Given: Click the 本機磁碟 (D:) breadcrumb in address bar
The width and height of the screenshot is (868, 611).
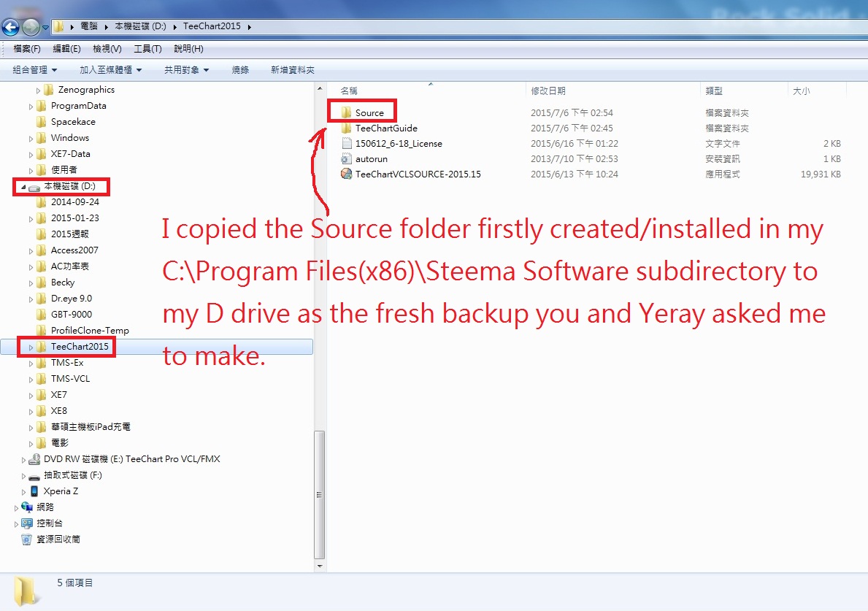Looking at the screenshot, I should pos(141,26).
